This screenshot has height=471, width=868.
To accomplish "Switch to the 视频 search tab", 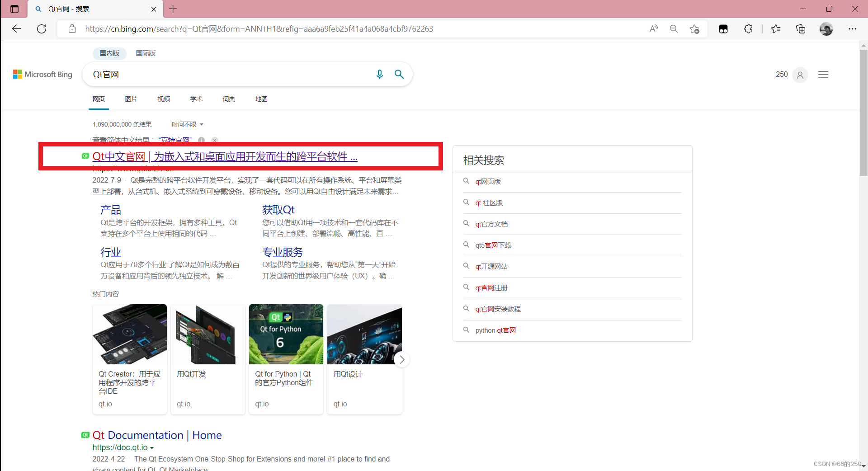I will tap(164, 99).
